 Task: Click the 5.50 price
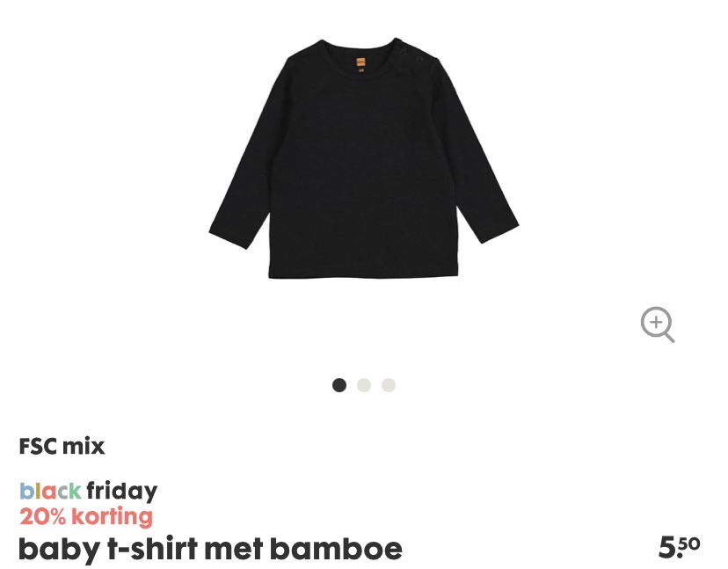(x=680, y=547)
